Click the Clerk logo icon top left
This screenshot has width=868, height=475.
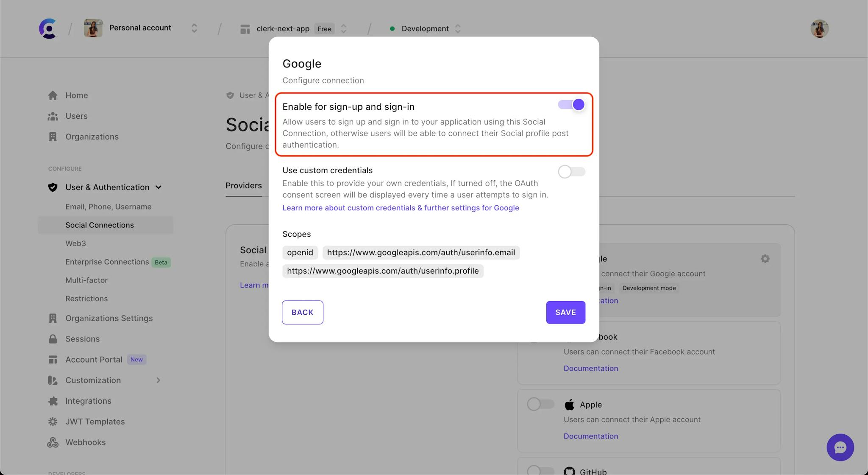tap(47, 28)
